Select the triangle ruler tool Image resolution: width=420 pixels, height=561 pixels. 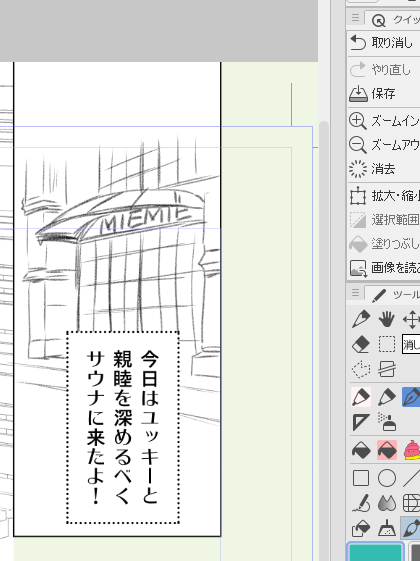tap(360, 421)
